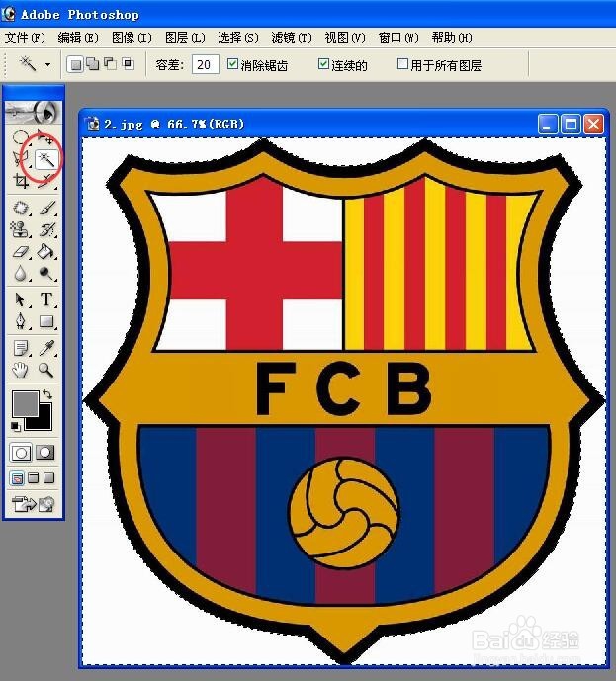This screenshot has width=616, height=681.
Task: Open the 图像(I) menu
Action: (x=132, y=38)
